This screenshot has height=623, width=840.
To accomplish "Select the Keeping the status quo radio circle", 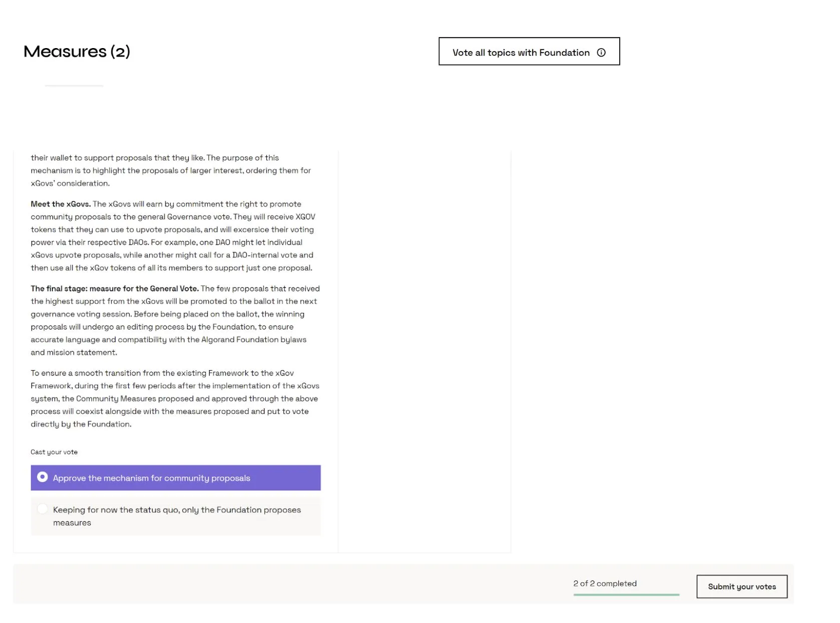I will [x=43, y=509].
